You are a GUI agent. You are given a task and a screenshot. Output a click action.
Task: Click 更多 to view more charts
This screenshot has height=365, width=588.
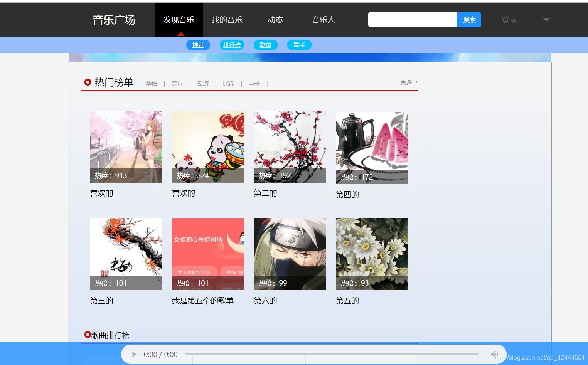point(409,82)
